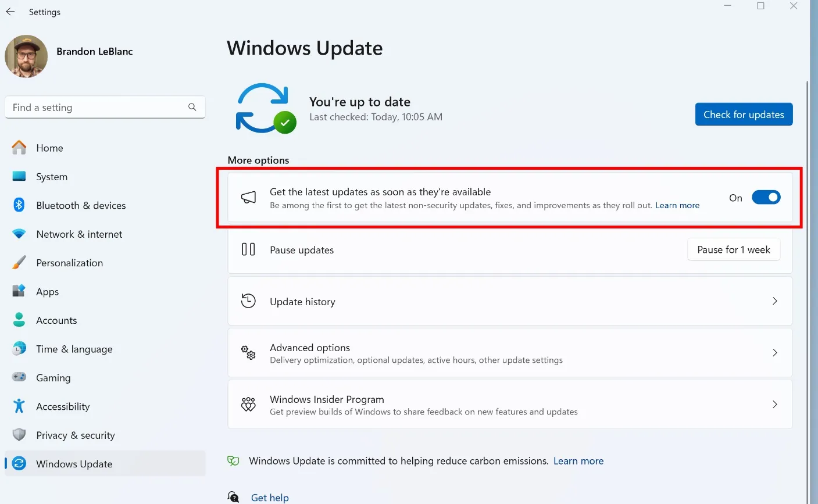Open System settings
Image resolution: width=818 pixels, height=504 pixels.
point(105,177)
